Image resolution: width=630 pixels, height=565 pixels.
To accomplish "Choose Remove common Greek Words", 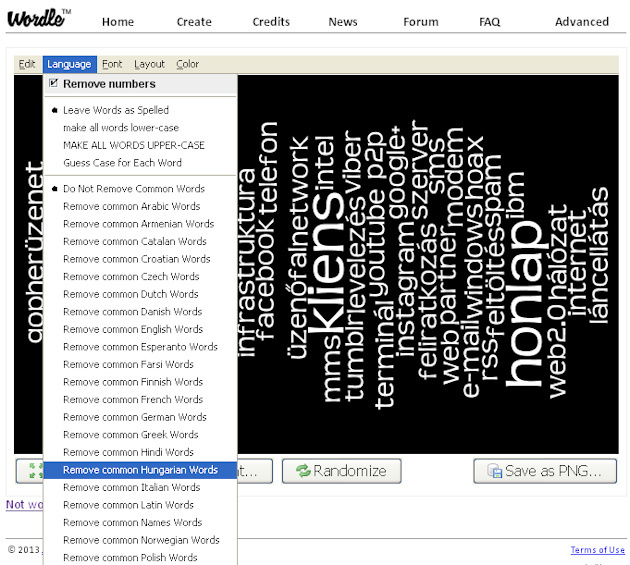I will (140, 435).
